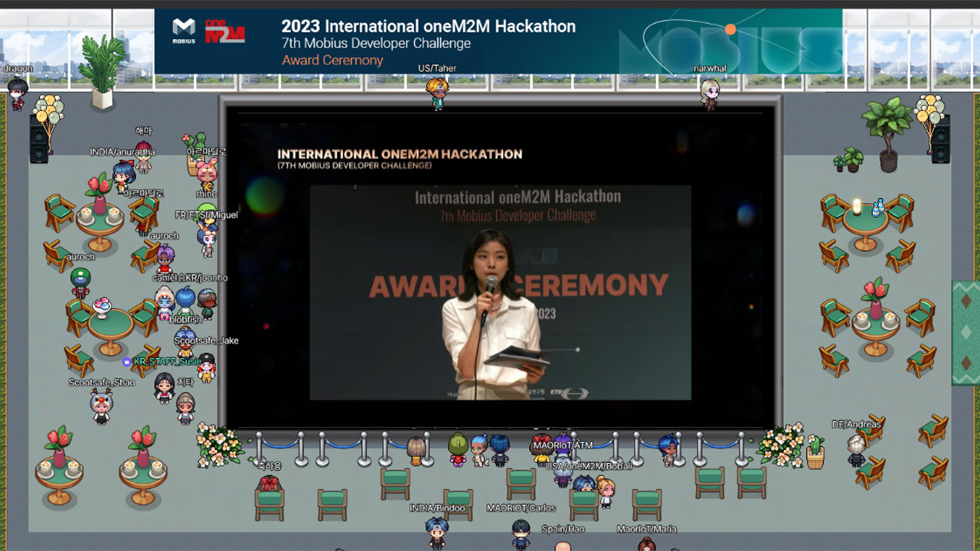Select the INDIA/Bindoo avatar
Image resolution: width=980 pixels, height=551 pixels.
437,531
